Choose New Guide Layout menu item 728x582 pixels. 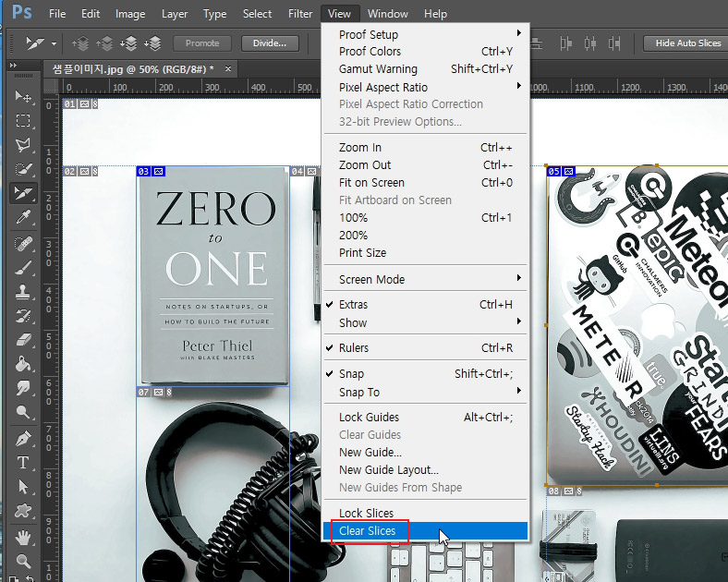click(x=425, y=469)
